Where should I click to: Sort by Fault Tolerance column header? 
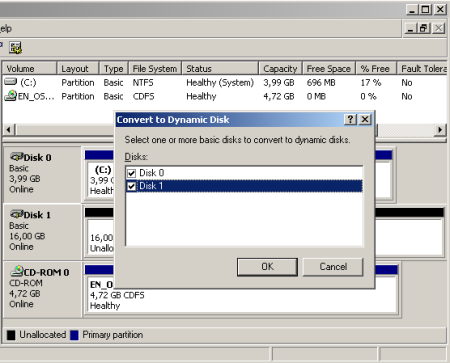click(x=422, y=68)
